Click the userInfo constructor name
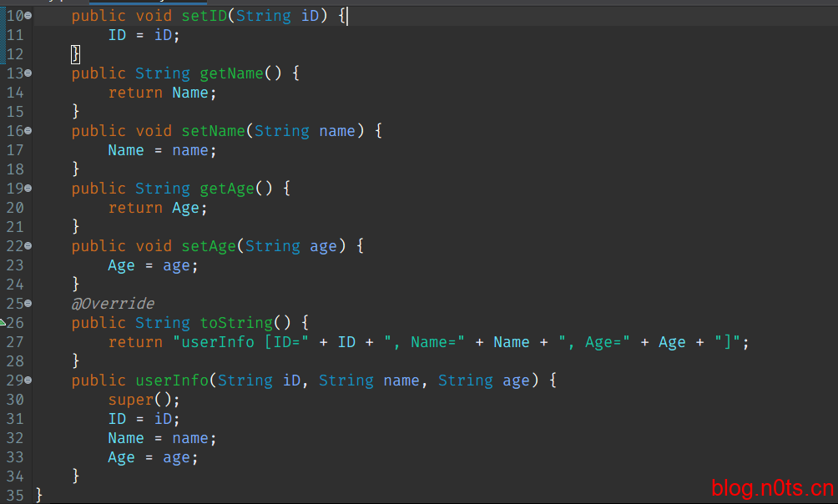The height and width of the screenshot is (504, 838). (172, 381)
